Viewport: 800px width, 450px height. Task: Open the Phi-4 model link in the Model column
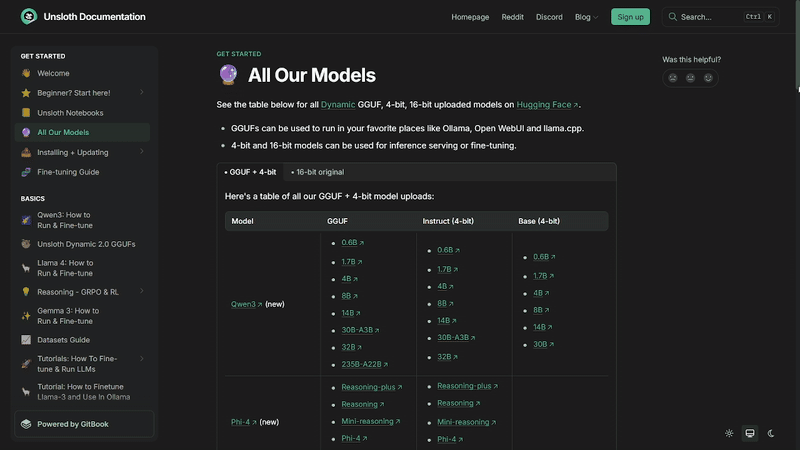pyautogui.click(x=243, y=422)
